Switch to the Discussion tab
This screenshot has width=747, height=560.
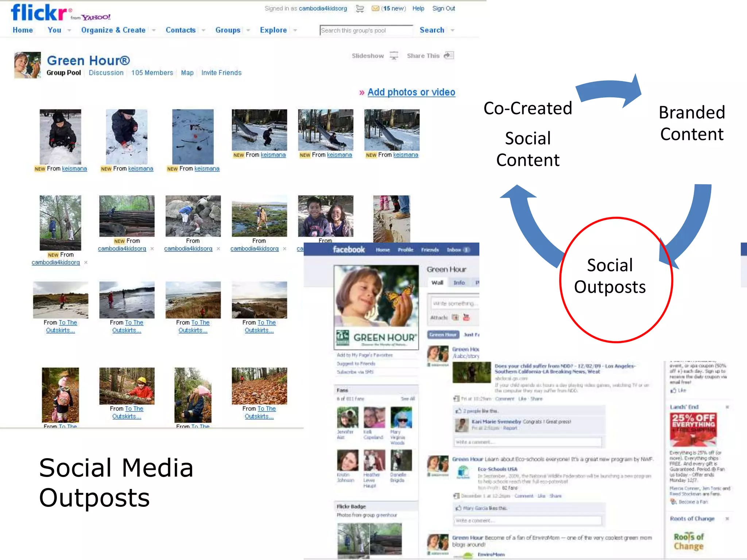coord(106,73)
